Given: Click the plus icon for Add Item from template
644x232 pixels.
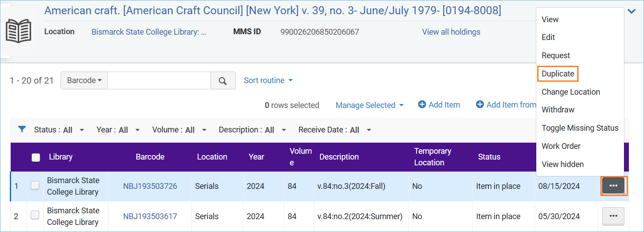Looking at the screenshot, I should [x=480, y=104].
